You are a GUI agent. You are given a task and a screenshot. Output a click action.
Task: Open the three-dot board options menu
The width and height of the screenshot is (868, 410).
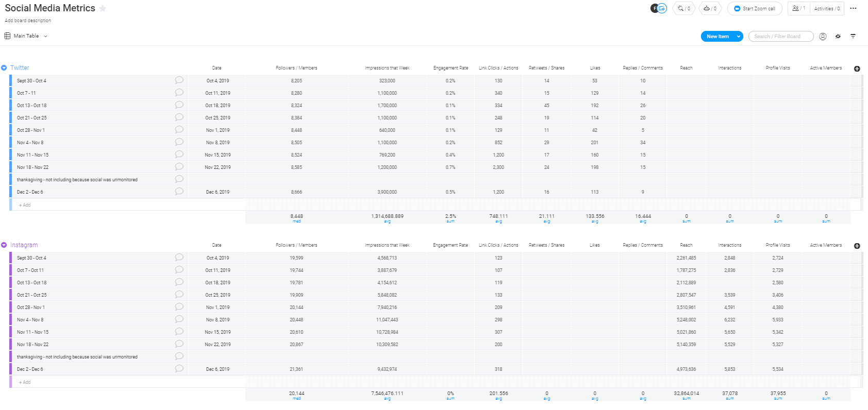click(853, 8)
